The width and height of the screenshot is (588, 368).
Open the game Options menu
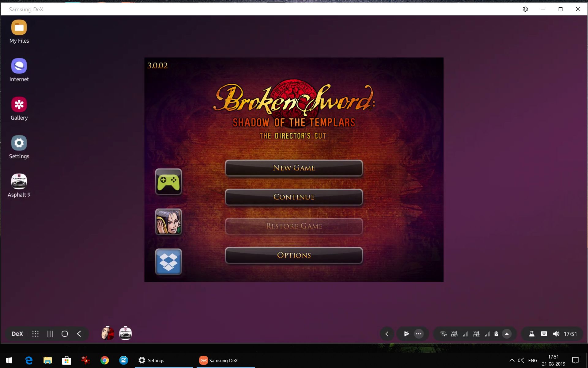(x=294, y=255)
